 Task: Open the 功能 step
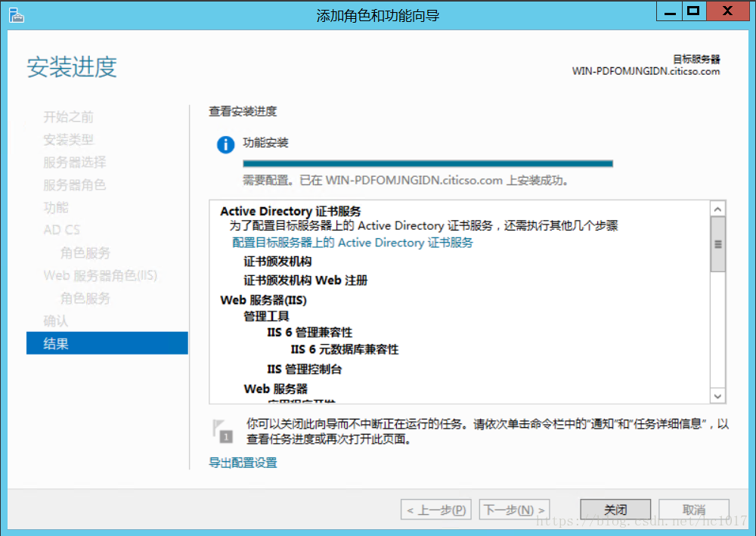tap(56, 208)
